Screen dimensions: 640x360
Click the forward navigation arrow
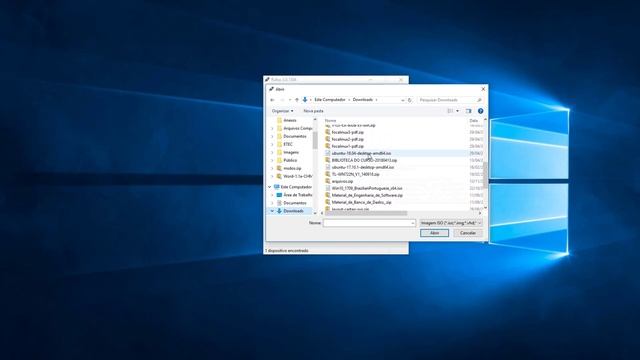pos(282,100)
